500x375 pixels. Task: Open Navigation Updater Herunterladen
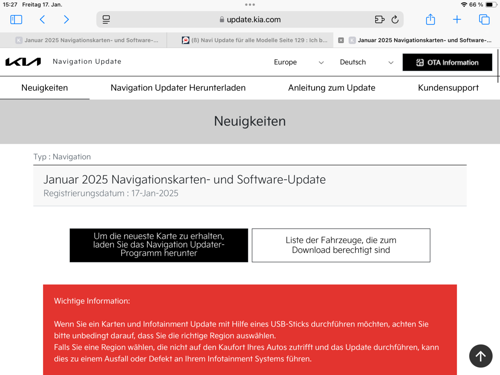178,88
